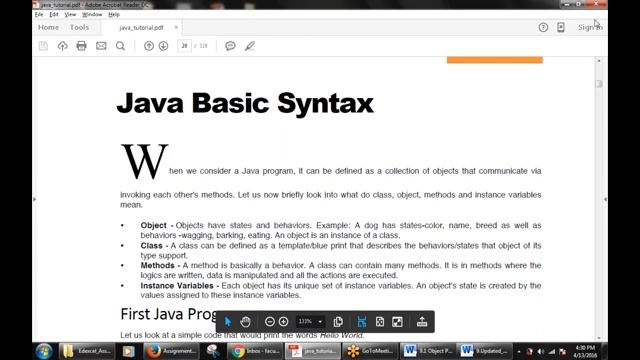Viewport: 640px width, 360px height.
Task: Click the mobile link icon beside Sign In
Action: (x=561, y=27)
